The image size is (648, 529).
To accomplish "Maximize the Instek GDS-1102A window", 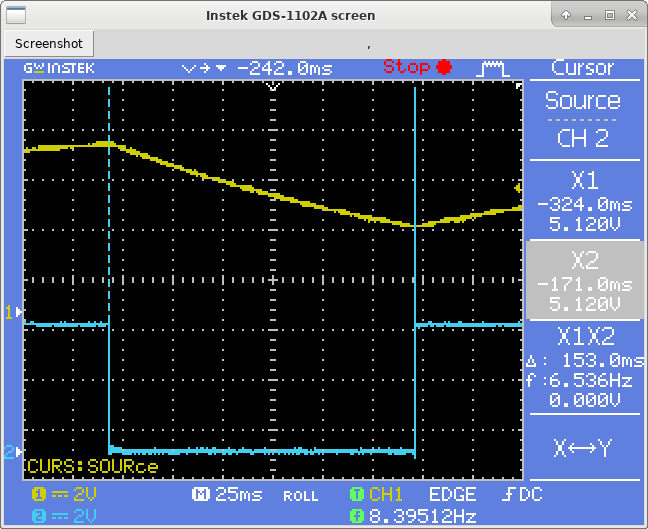I will 609,14.
